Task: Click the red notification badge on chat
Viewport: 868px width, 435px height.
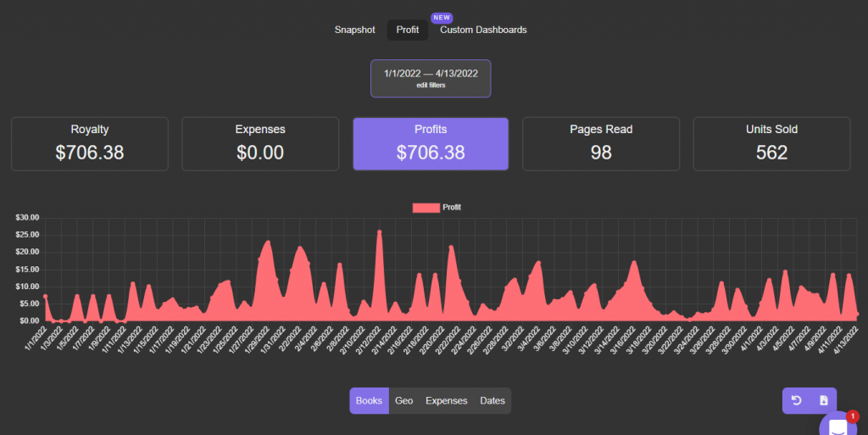Action: tap(852, 416)
